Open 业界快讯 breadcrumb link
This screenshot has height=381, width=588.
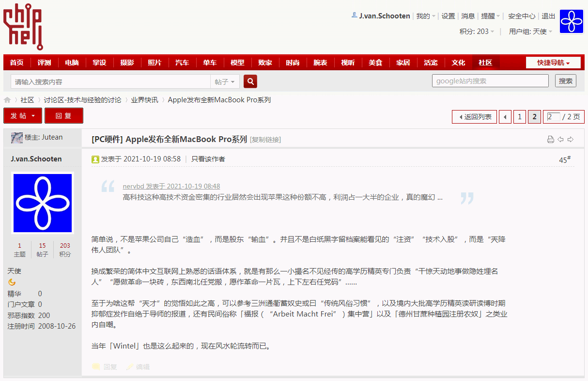(x=144, y=100)
